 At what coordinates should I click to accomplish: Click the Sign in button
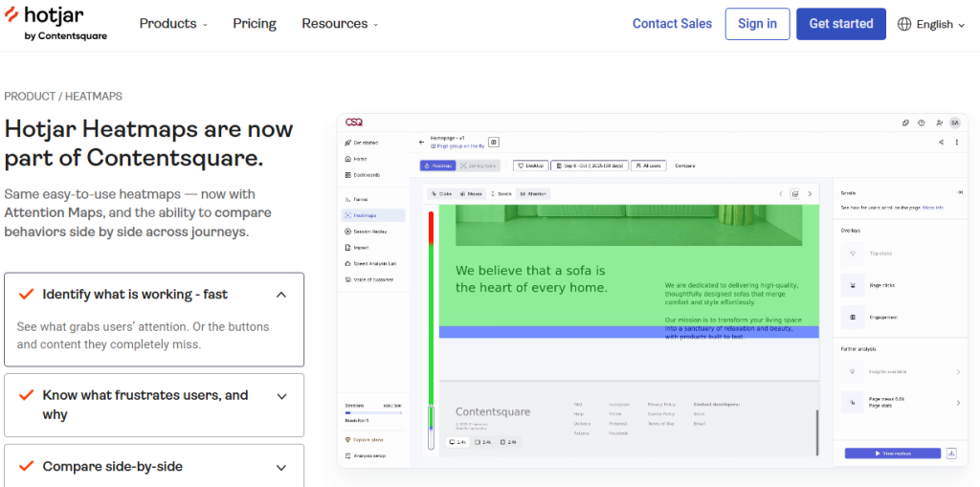pos(758,24)
